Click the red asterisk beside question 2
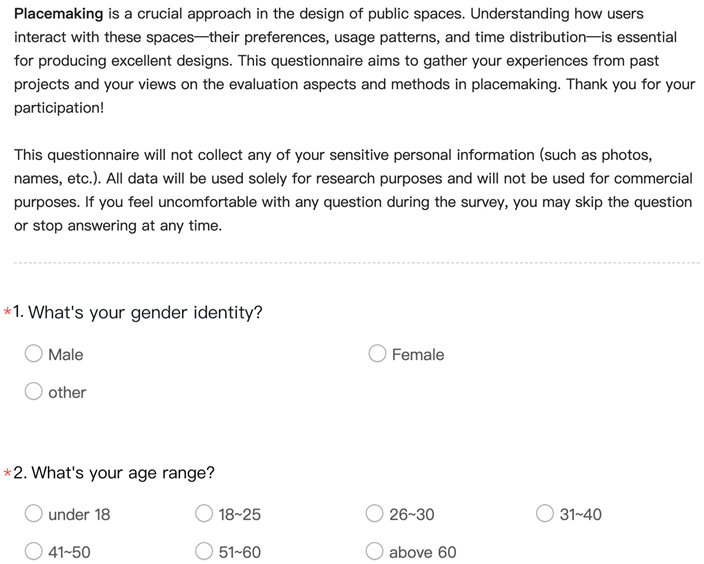The width and height of the screenshot is (704, 564). 8,472
